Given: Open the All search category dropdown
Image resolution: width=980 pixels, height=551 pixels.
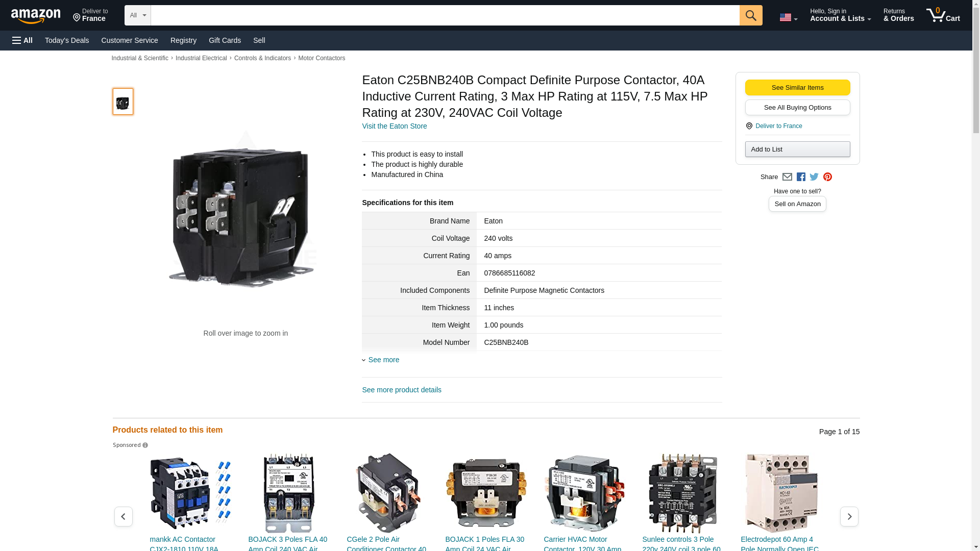Looking at the screenshot, I should [137, 15].
